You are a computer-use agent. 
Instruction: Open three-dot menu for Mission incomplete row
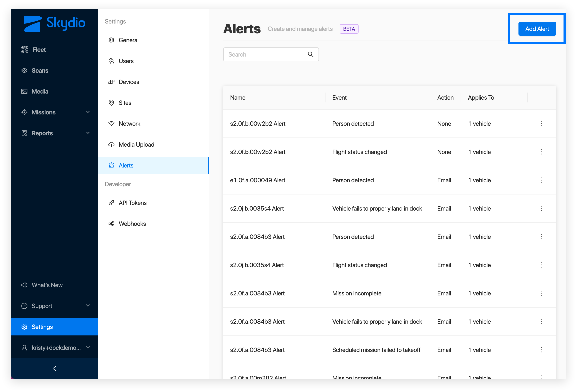pos(542,293)
